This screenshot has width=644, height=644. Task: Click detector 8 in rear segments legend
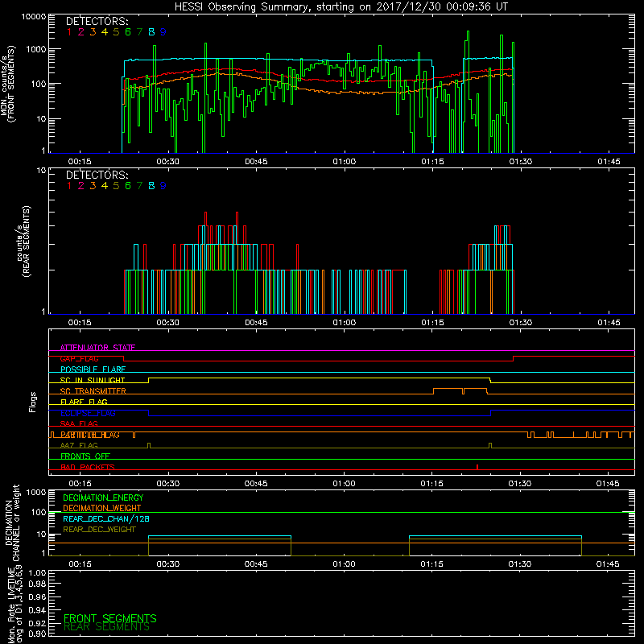click(x=151, y=186)
